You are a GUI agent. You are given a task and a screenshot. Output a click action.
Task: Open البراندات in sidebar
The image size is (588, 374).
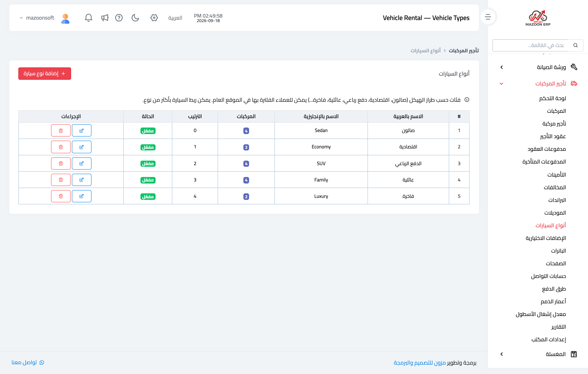[557, 200]
